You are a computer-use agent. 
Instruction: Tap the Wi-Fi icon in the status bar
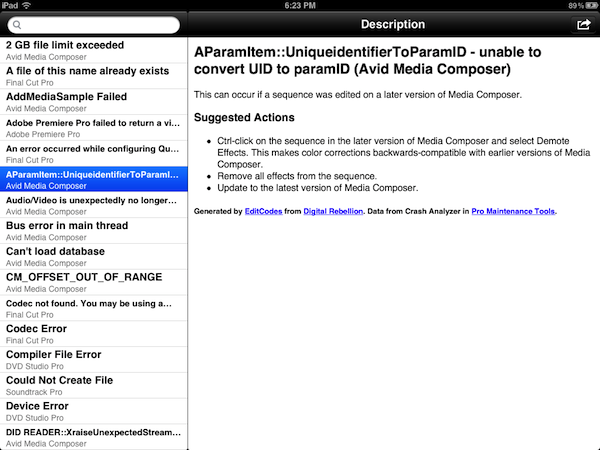(x=26, y=5)
